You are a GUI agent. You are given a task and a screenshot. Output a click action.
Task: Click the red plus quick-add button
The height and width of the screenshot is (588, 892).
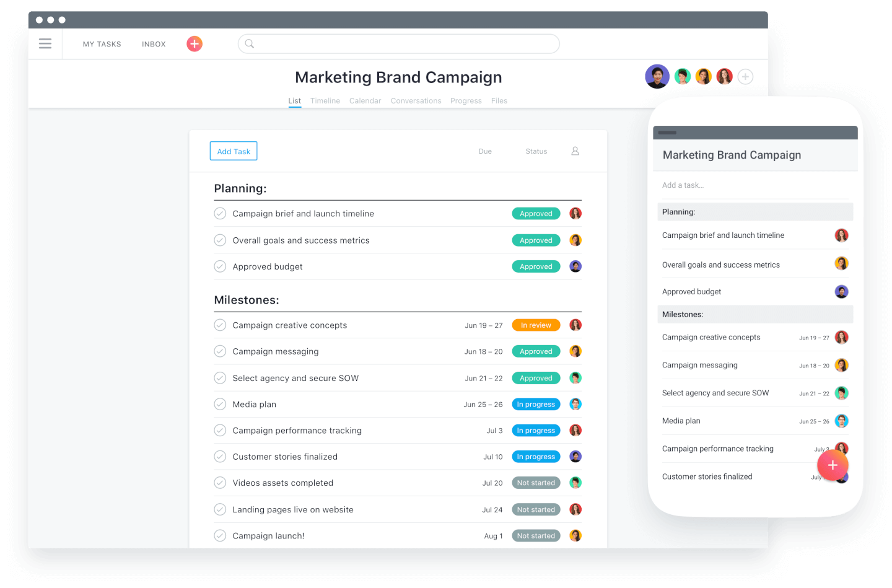coord(195,44)
